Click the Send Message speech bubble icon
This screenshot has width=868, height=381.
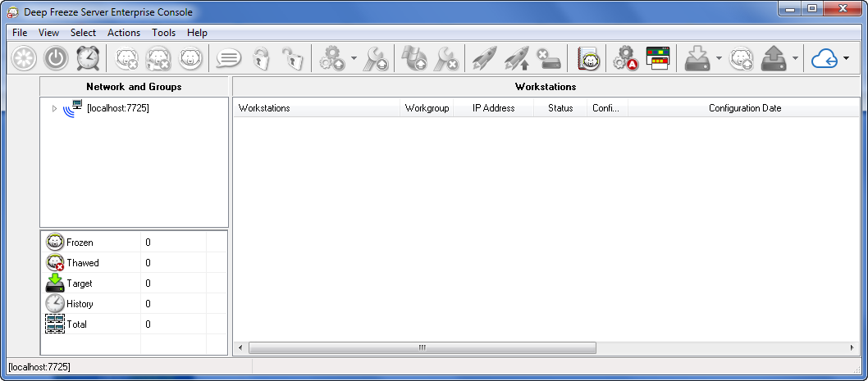point(229,57)
